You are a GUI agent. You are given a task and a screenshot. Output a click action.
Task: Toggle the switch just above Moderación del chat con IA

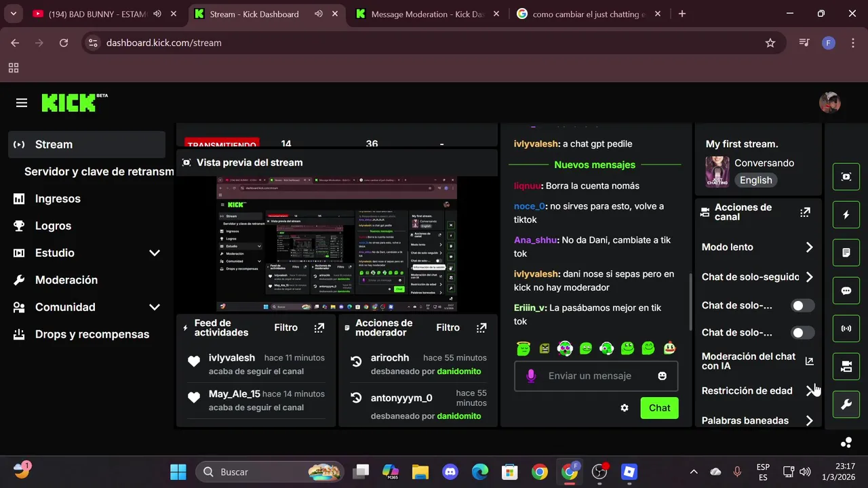tap(803, 333)
